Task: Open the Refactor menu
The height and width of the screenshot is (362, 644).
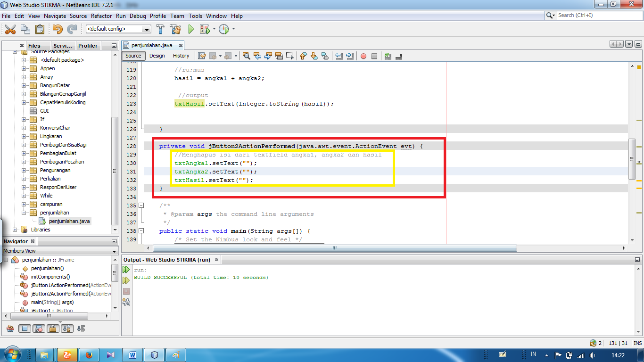Action: [101, 16]
